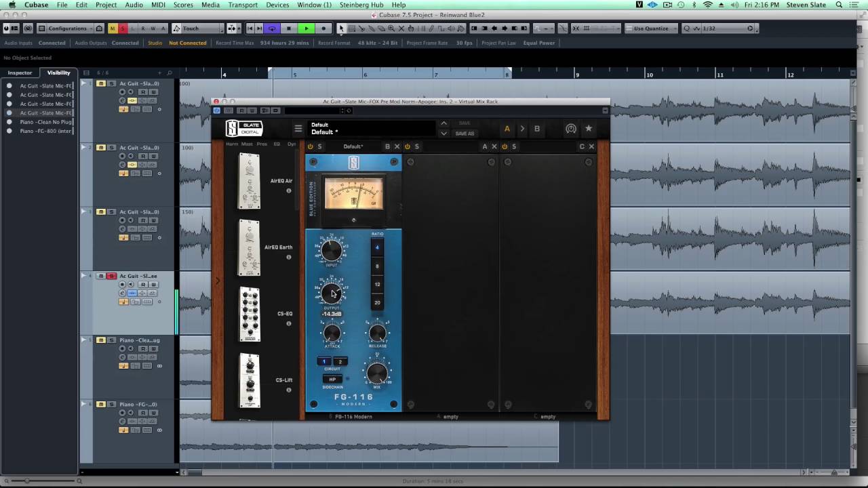Select the CS-EQ module thumbnail
This screenshot has height=488, width=868.
[x=250, y=314]
